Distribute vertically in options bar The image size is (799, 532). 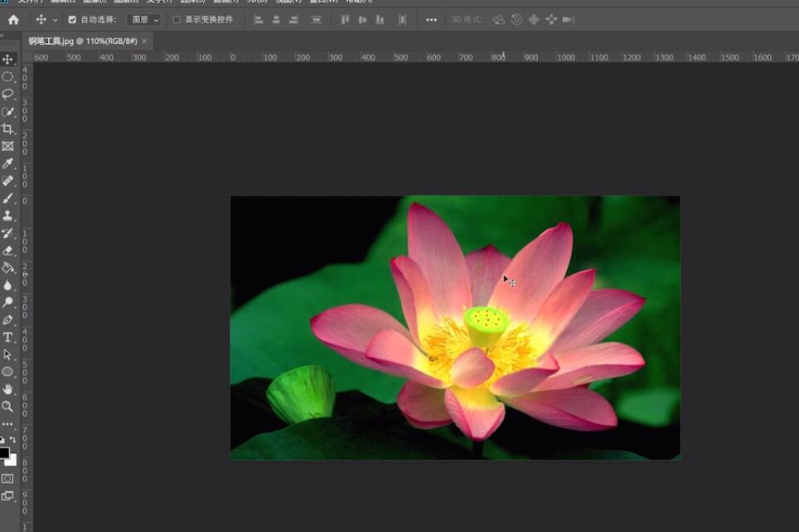pos(317,20)
